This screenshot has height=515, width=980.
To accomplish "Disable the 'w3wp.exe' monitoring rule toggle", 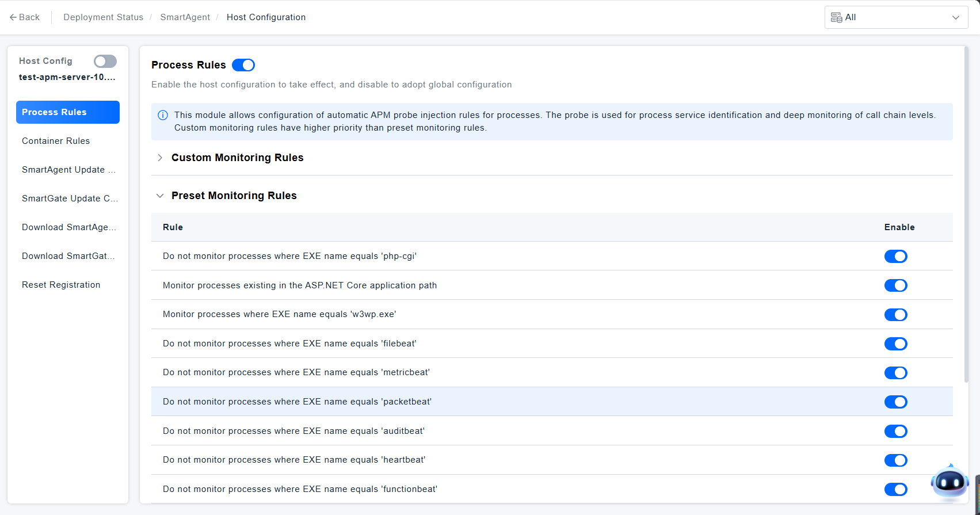I will tap(895, 315).
